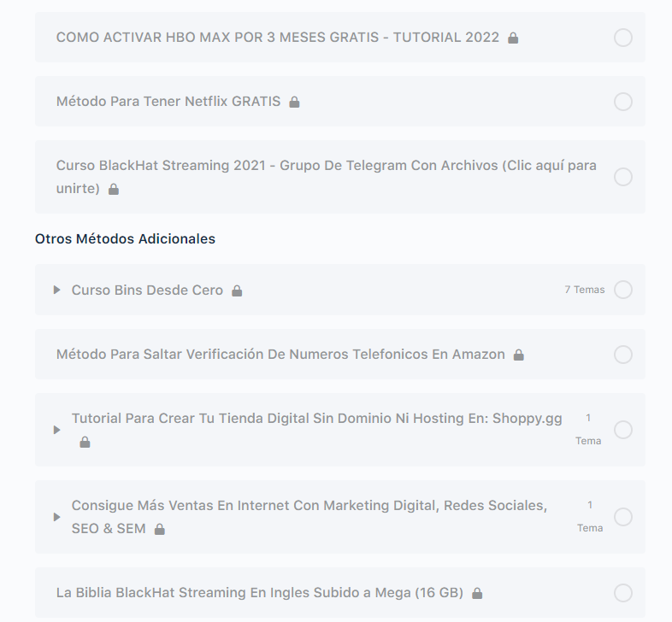The image size is (672, 622).
Task: Click lock icon under Shoppy.gg tutorial title
Action: [85, 442]
